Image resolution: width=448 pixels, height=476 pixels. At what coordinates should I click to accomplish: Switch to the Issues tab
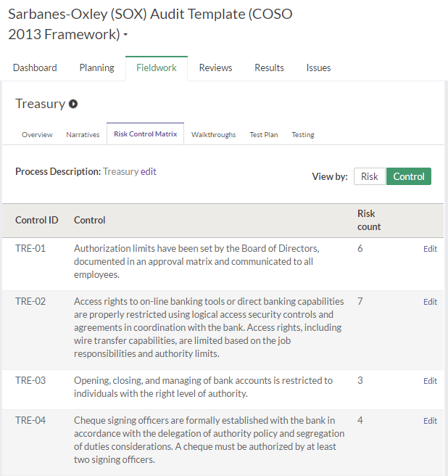coord(318,67)
